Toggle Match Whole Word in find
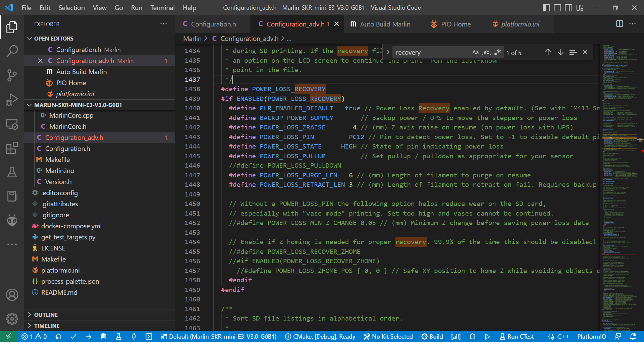Image resolution: width=644 pixels, height=342 pixels. tap(486, 52)
